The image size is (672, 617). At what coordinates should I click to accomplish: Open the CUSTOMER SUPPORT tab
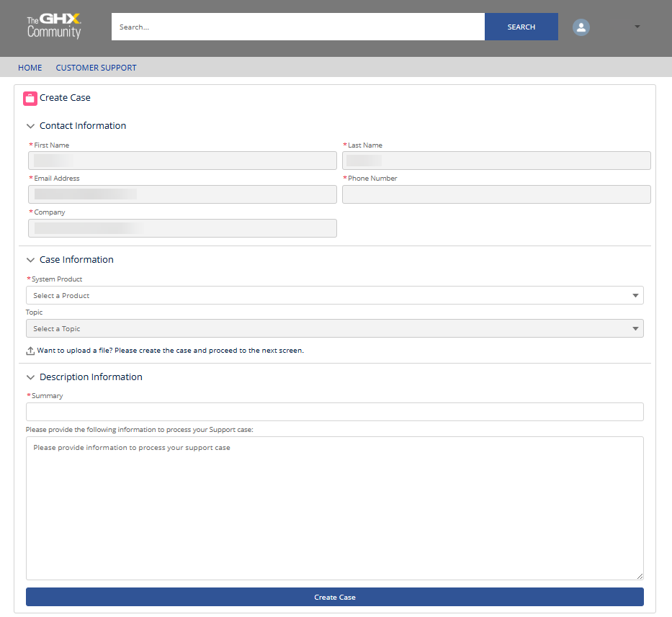click(x=96, y=68)
